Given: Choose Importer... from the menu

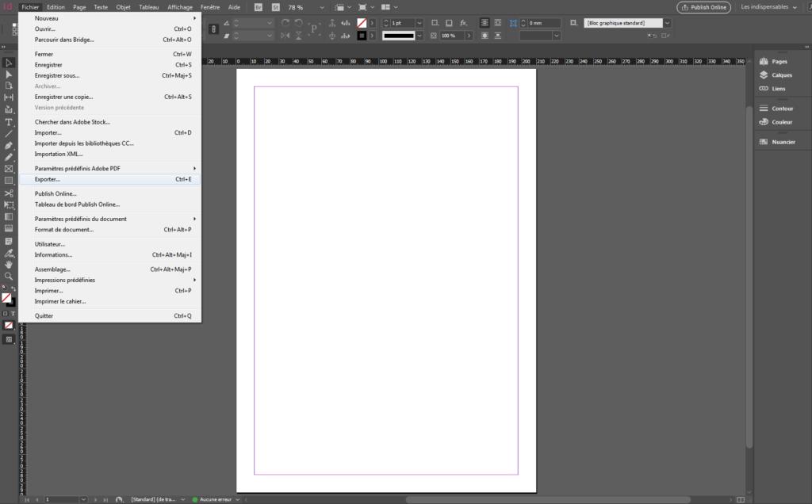Looking at the screenshot, I should pyautogui.click(x=109, y=132).
